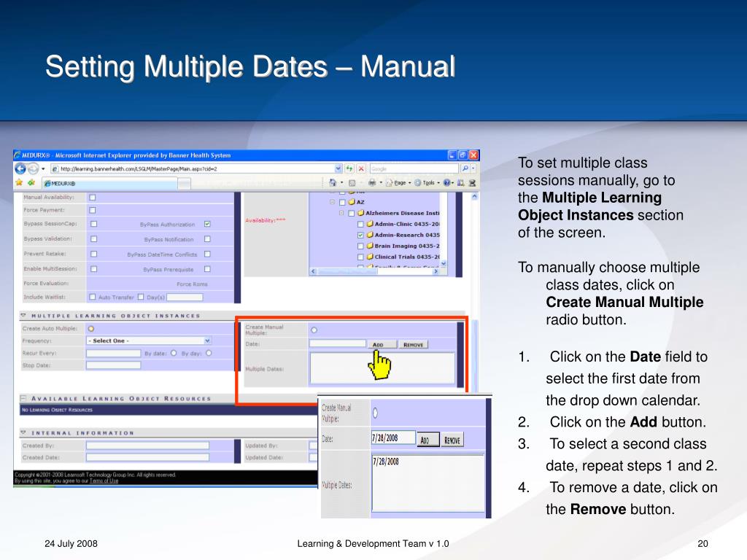Click the Google search box

pos(414,168)
